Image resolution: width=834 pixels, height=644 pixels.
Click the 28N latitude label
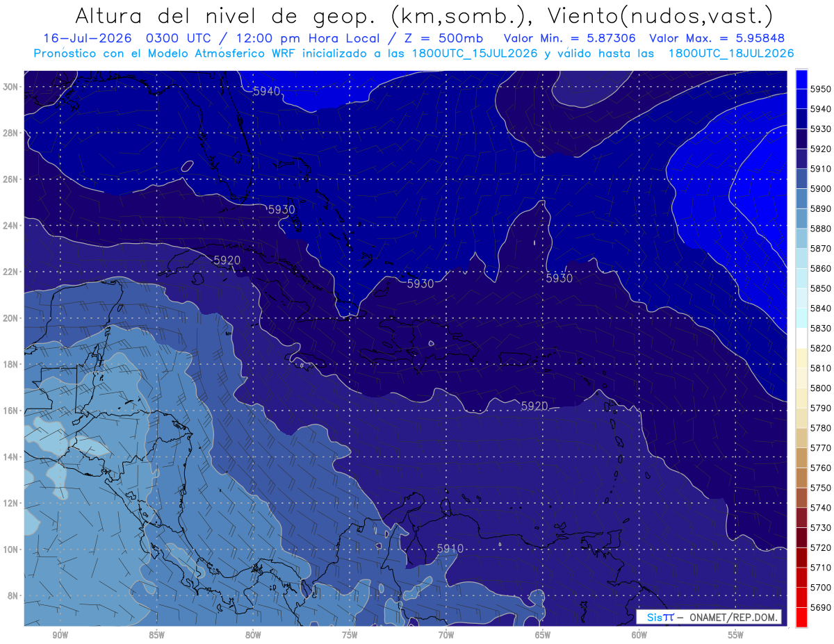12,133
